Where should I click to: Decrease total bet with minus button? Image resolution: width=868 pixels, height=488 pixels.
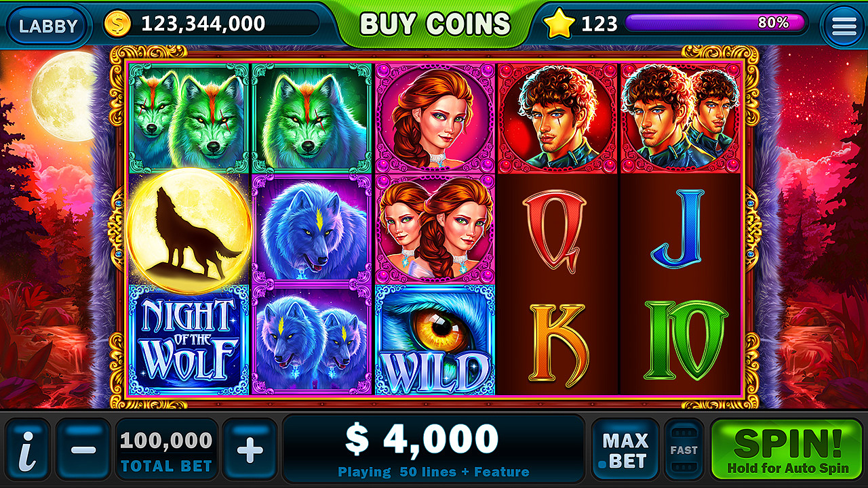83,449
